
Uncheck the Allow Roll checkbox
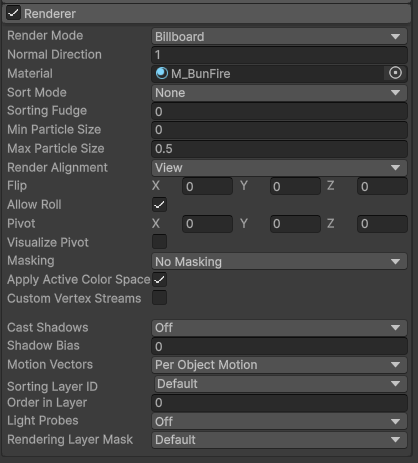coord(159,204)
